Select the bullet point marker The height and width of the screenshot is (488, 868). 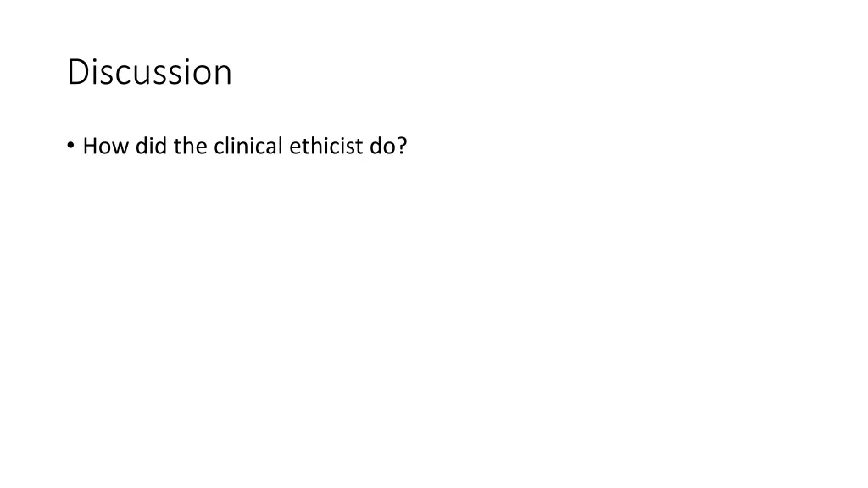point(70,147)
